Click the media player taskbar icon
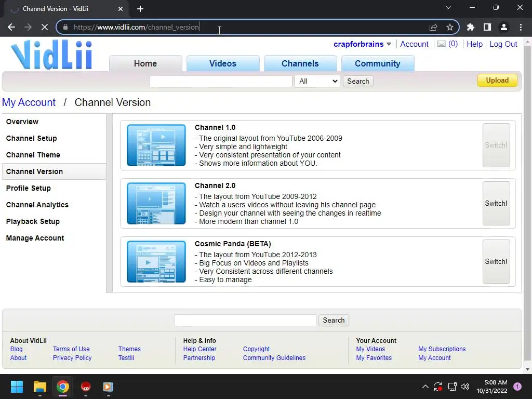The image size is (532, 399). click(108, 387)
